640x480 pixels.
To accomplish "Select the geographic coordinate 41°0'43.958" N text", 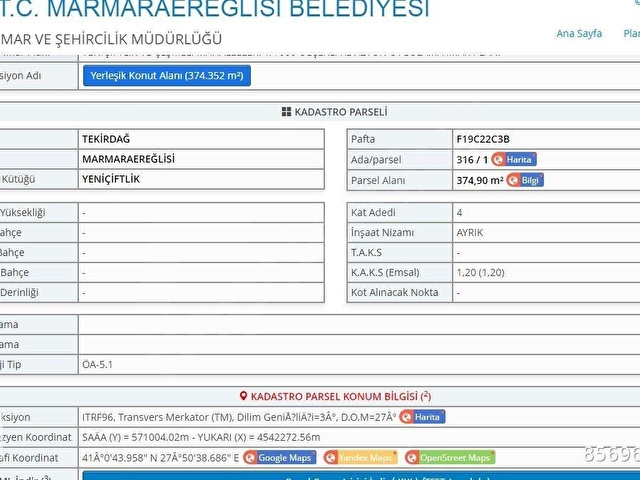I will pyautogui.click(x=160, y=458).
